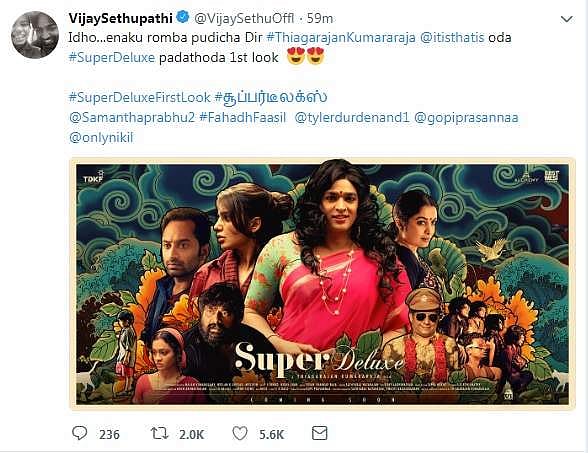
Task: Open the Tamil #சூப்பர்டீலக்ஸ் hashtag
Action: click(271, 98)
